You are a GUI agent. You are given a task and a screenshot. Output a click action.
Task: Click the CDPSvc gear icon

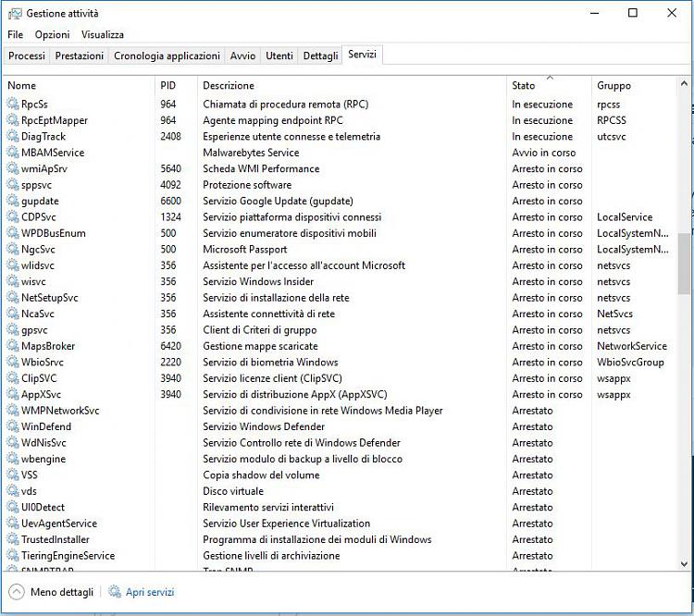[x=13, y=216]
